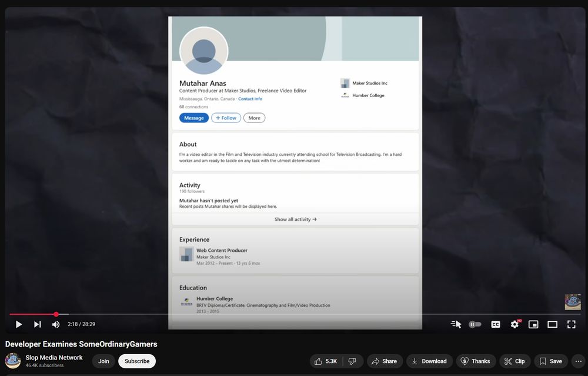Click the Contact info link

tap(250, 99)
